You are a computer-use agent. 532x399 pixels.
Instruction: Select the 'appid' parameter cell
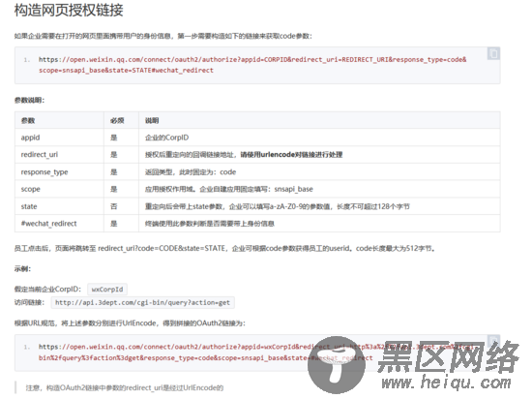(x=59, y=138)
